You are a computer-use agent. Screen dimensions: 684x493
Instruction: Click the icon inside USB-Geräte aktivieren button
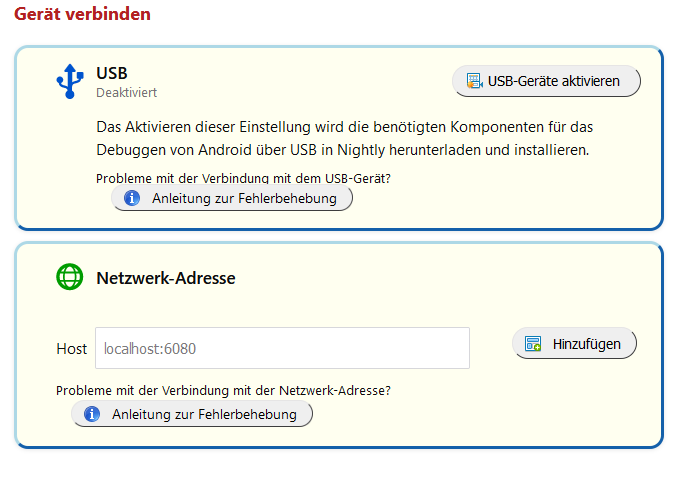pos(474,81)
